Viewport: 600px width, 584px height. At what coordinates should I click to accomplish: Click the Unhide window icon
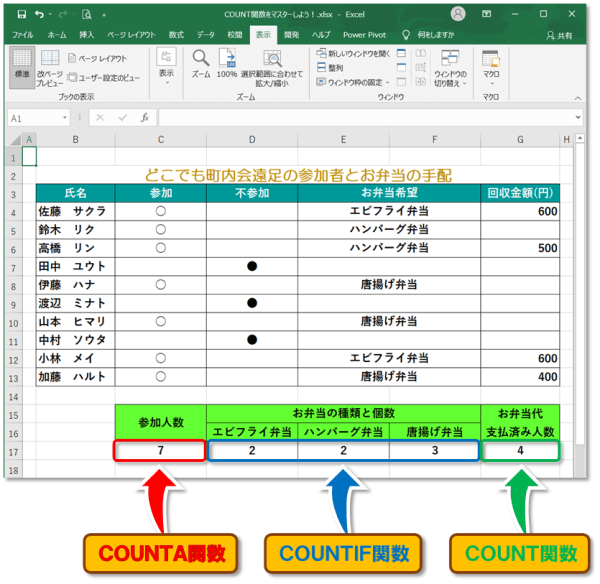pyautogui.click(x=401, y=82)
